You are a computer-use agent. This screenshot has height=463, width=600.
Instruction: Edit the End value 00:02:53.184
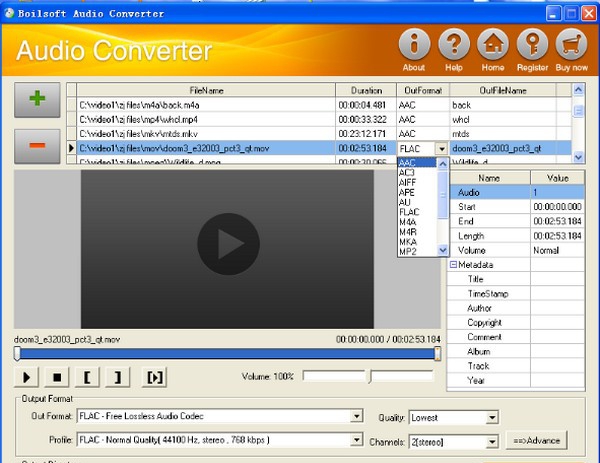click(x=558, y=221)
